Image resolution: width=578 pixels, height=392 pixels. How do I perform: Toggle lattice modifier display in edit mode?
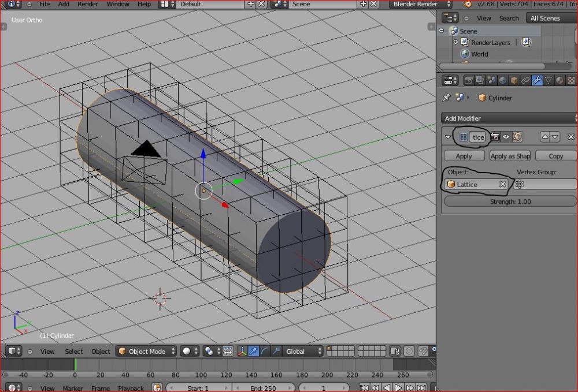(517, 137)
